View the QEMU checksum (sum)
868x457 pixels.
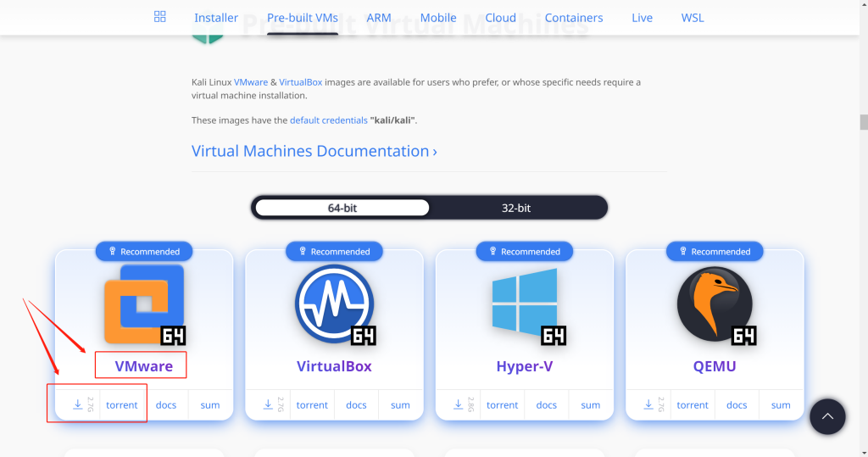coord(781,405)
